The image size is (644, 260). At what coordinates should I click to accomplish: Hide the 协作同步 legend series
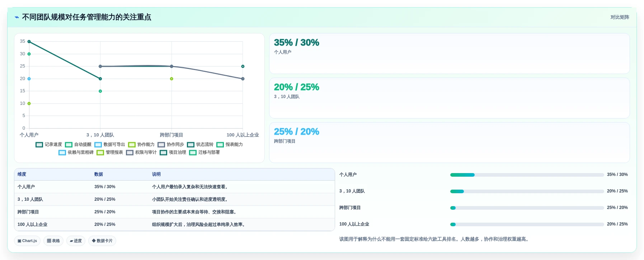(171, 144)
